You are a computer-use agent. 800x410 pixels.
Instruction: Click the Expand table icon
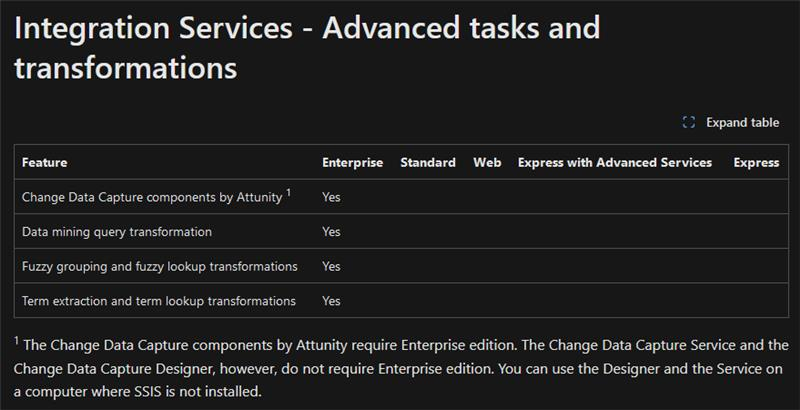pos(688,122)
